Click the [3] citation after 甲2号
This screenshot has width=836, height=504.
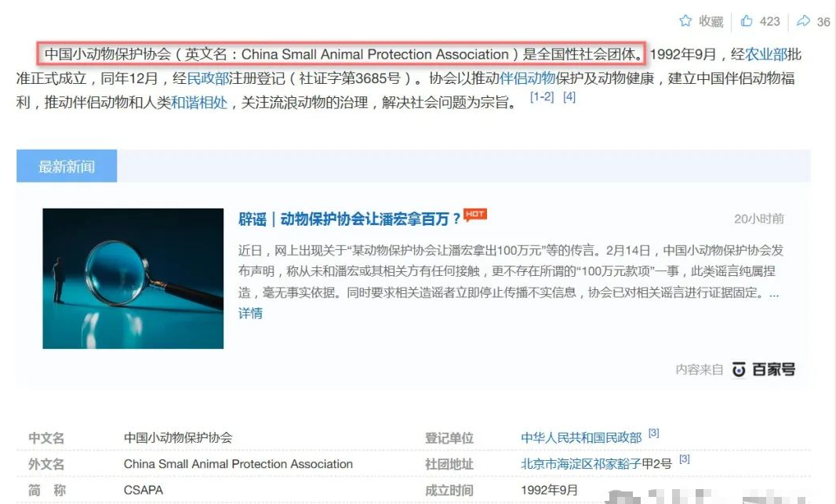pos(685,459)
